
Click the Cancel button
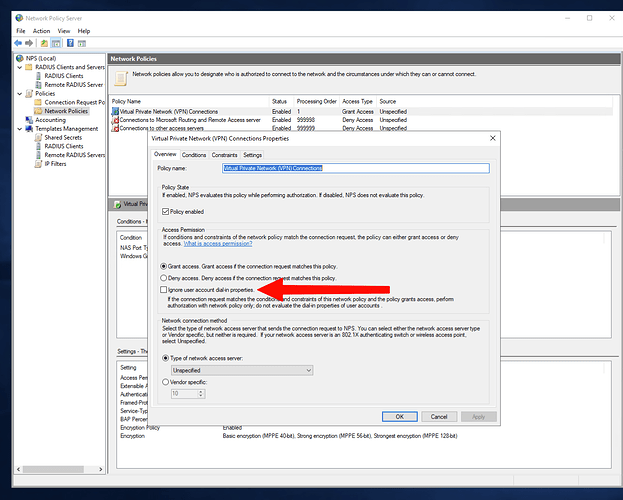pyautogui.click(x=439, y=417)
